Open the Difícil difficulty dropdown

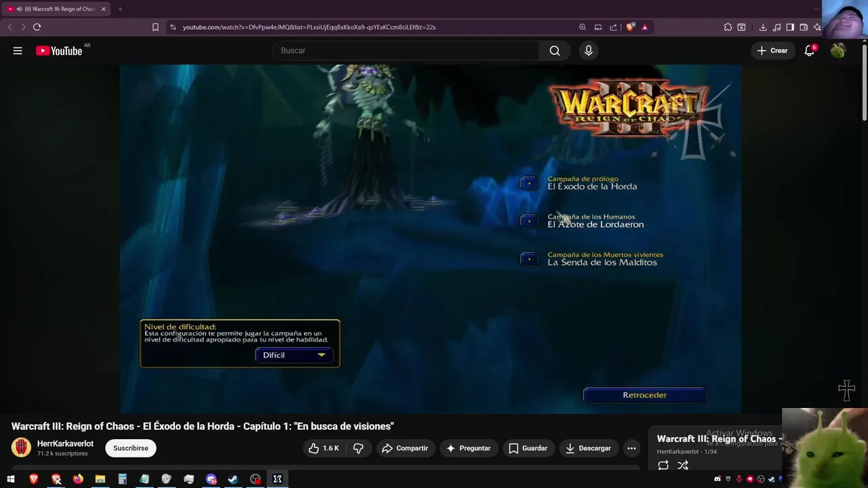pos(294,355)
